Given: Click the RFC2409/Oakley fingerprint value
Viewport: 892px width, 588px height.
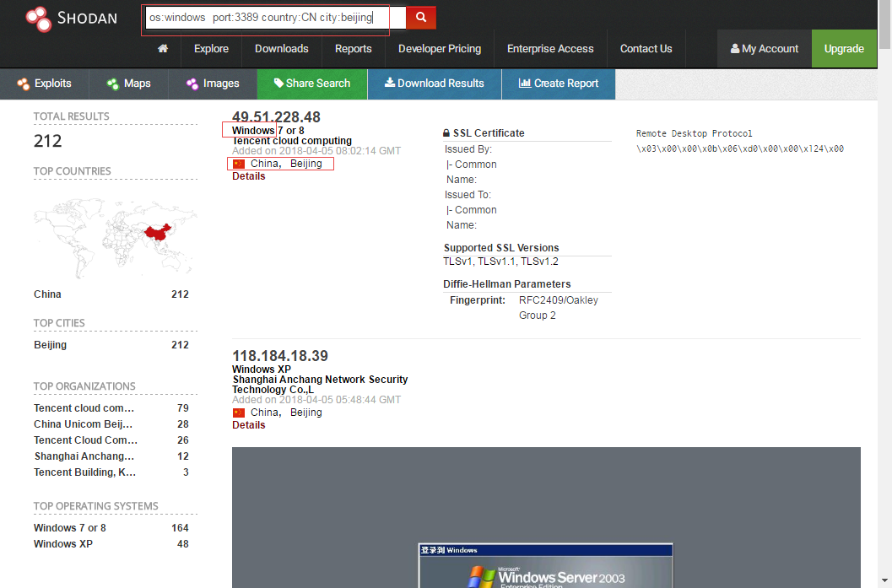Looking at the screenshot, I should pyautogui.click(x=558, y=308).
